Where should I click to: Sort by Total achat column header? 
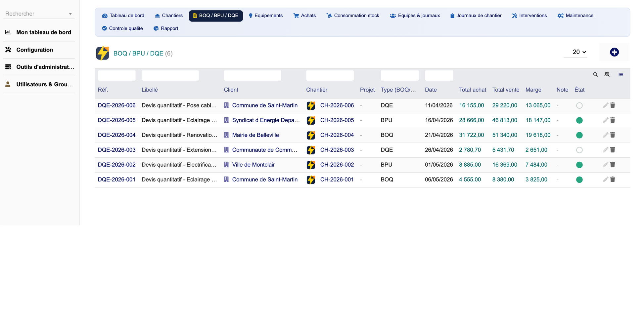pyautogui.click(x=473, y=90)
